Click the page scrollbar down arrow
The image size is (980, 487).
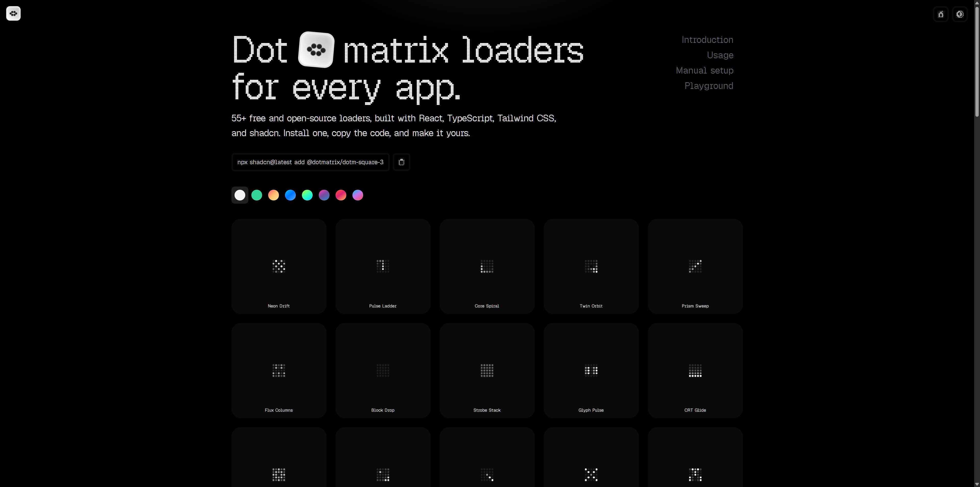(x=977, y=484)
